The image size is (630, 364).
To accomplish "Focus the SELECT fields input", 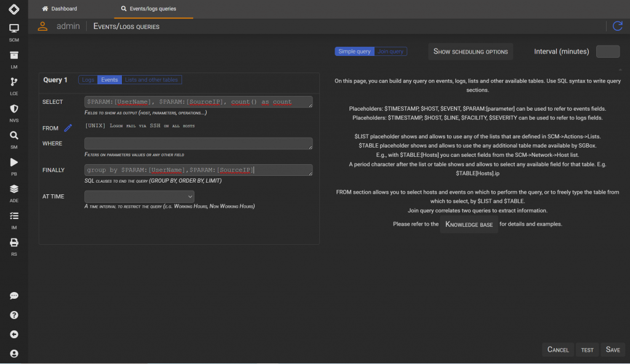I will (x=198, y=101).
